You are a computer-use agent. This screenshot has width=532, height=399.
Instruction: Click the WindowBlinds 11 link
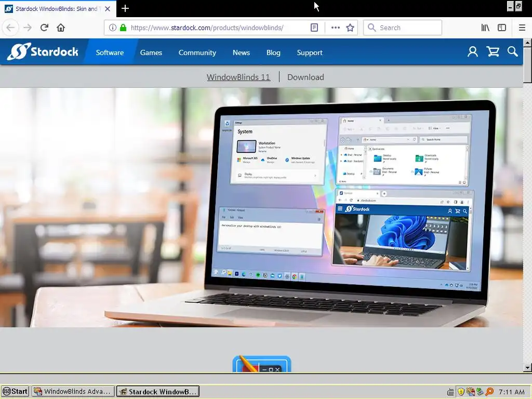tap(238, 77)
